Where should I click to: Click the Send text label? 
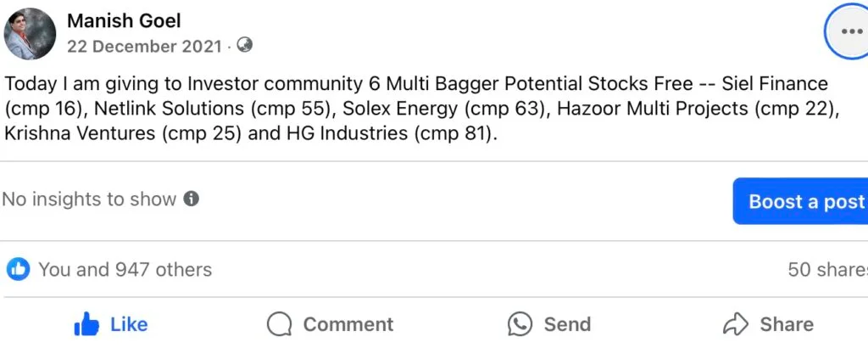click(567, 324)
